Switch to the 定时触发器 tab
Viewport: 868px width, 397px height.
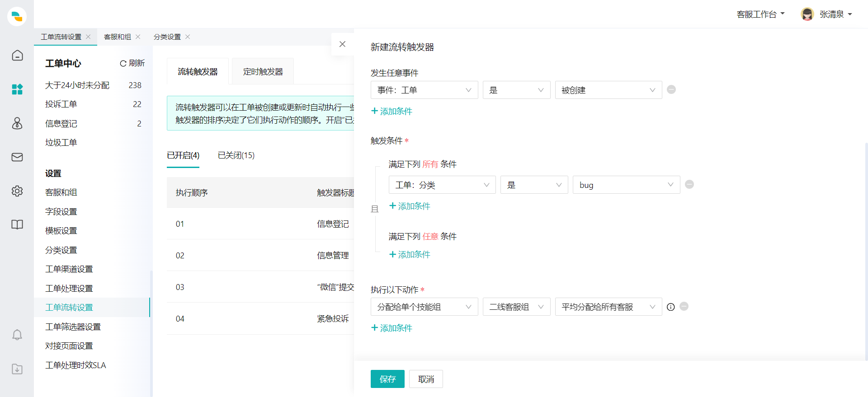pyautogui.click(x=263, y=71)
